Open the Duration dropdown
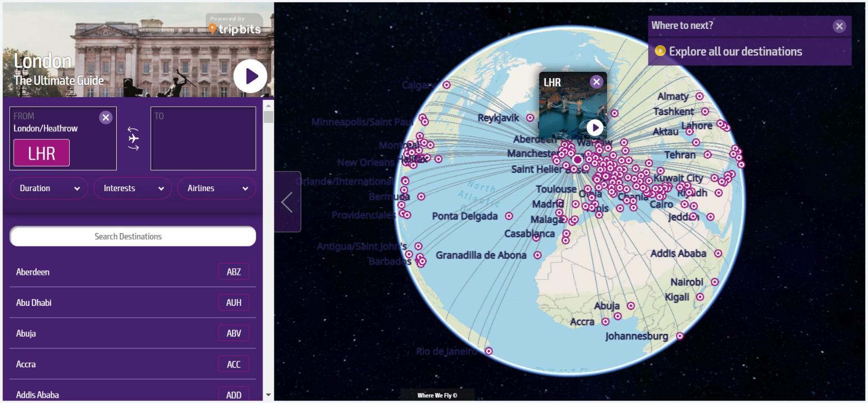Viewport: 868px width, 403px height. tap(49, 189)
